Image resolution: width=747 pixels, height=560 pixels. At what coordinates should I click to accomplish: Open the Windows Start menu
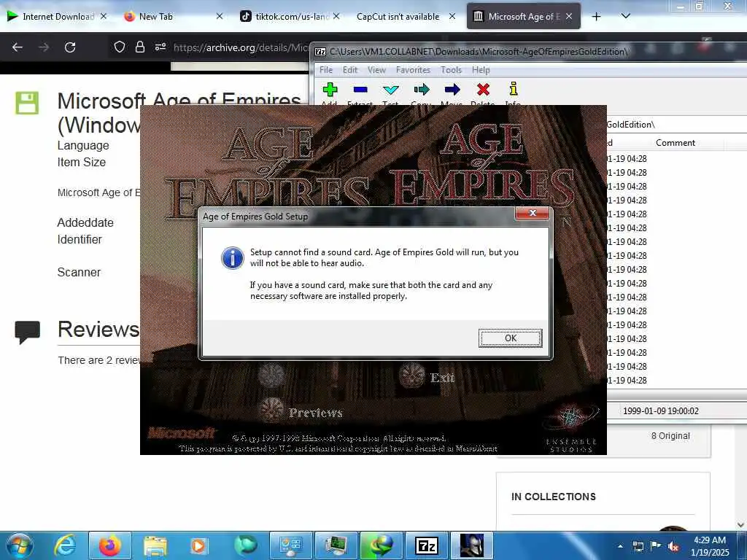[x=19, y=545]
